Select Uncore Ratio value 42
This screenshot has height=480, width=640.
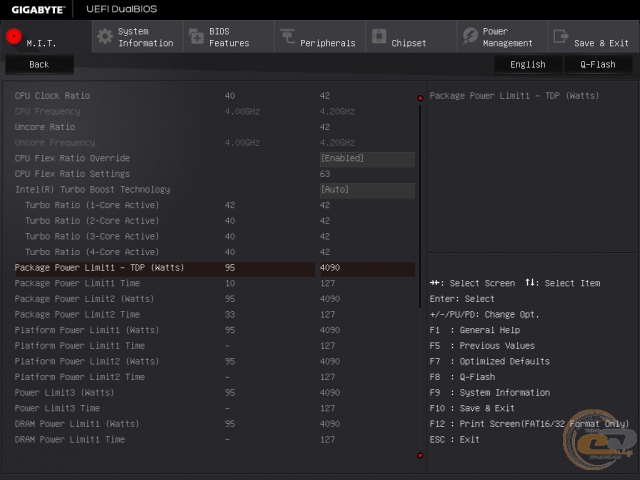[325, 127]
